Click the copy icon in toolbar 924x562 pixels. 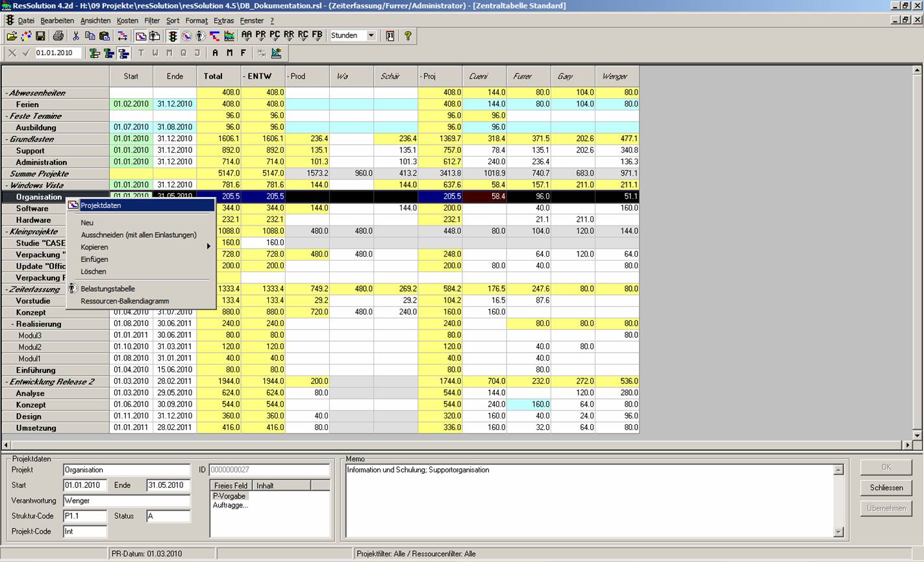pos(90,36)
